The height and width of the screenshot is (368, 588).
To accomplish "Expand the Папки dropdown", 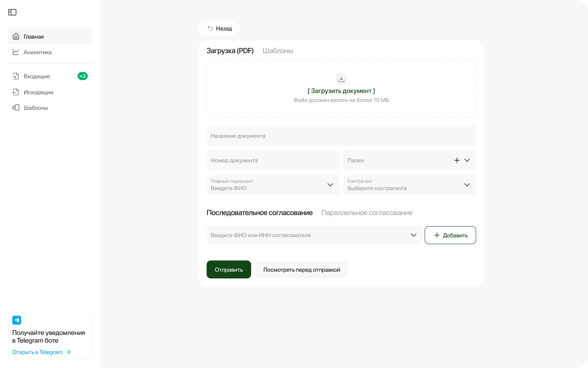I will tap(467, 160).
